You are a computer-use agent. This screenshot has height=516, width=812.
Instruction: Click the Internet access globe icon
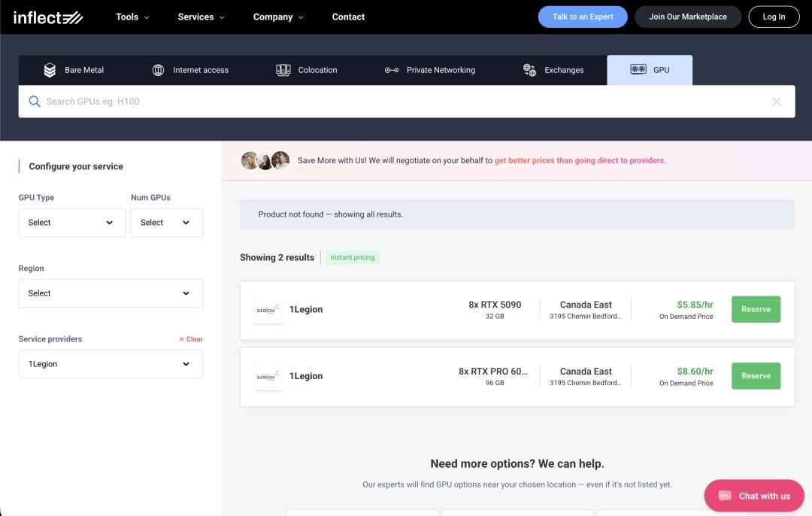(158, 70)
